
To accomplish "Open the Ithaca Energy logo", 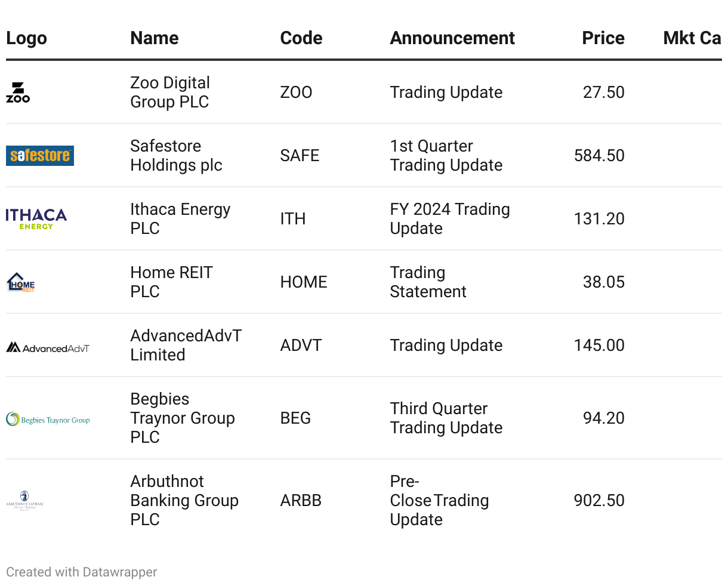I will [36, 219].
